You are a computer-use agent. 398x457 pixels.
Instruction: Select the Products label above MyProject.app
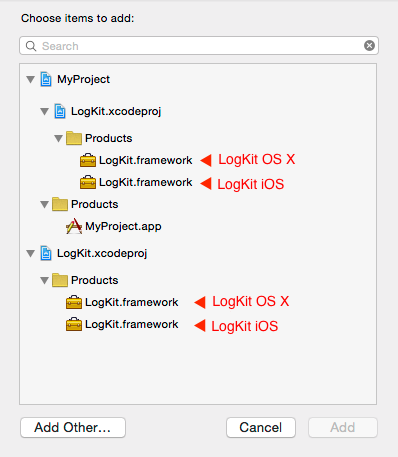[95, 204]
